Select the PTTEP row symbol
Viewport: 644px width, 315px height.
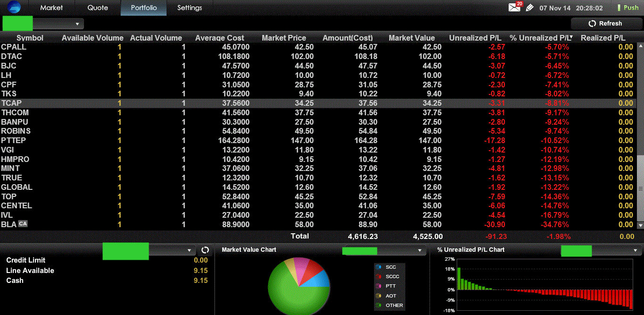13,140
